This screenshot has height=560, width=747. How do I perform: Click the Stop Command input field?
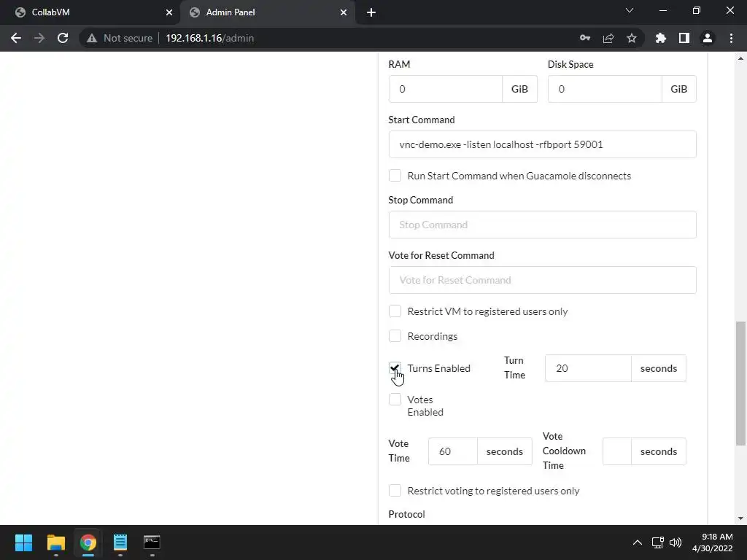coord(542,225)
